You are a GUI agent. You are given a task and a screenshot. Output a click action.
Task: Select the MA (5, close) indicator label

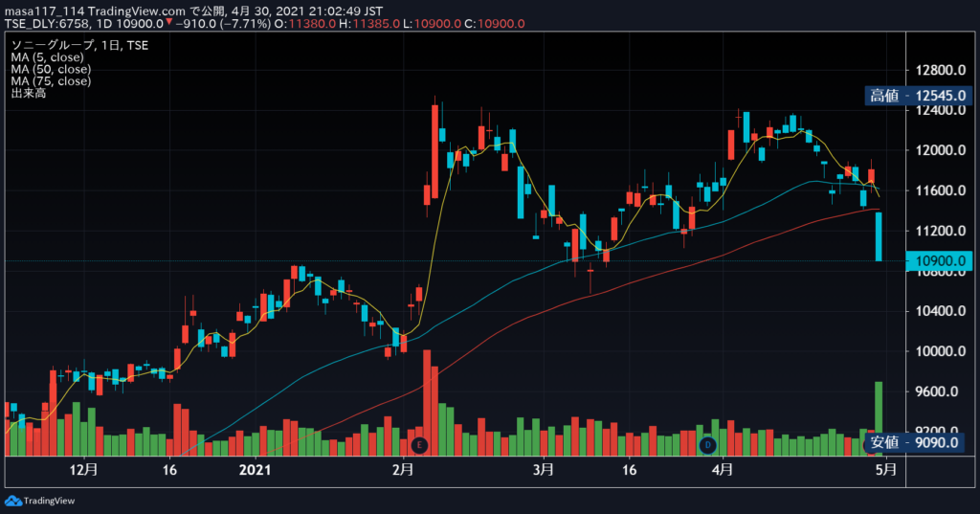[x=47, y=56]
